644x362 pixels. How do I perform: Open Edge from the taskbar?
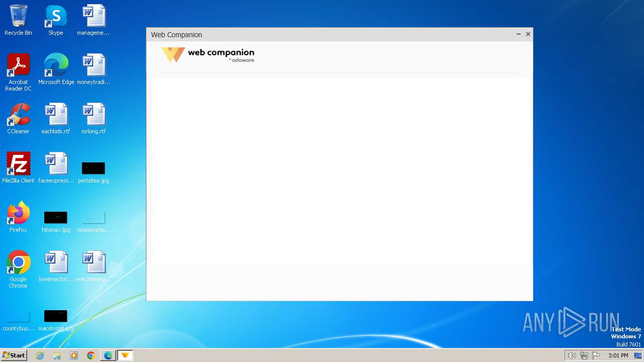pyautogui.click(x=108, y=355)
